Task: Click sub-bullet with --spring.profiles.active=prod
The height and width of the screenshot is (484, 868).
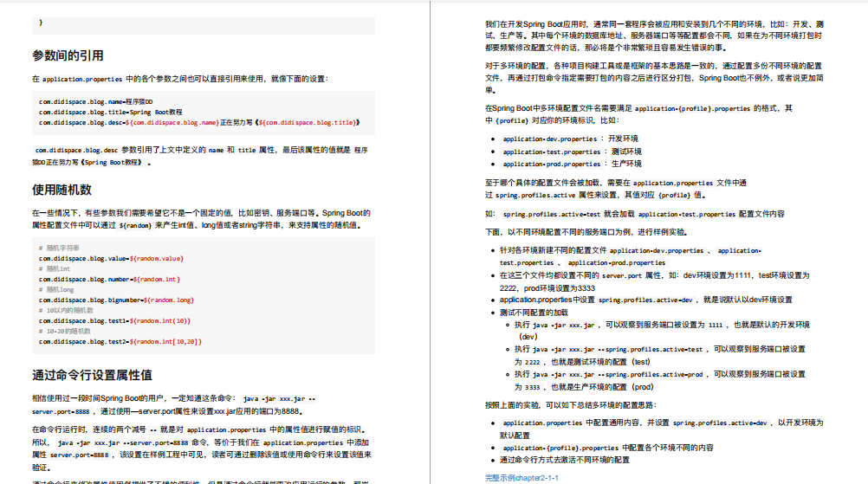Action: (x=660, y=381)
